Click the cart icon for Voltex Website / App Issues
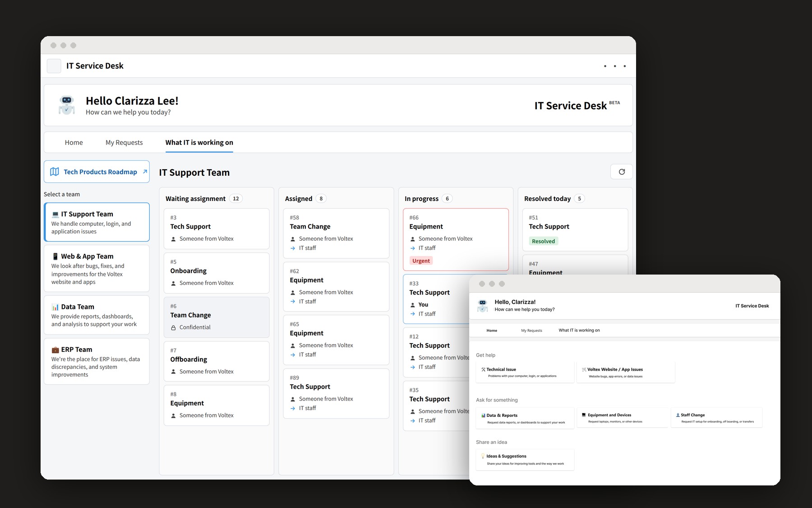Screen dimensions: 812x508 [x=584, y=369]
